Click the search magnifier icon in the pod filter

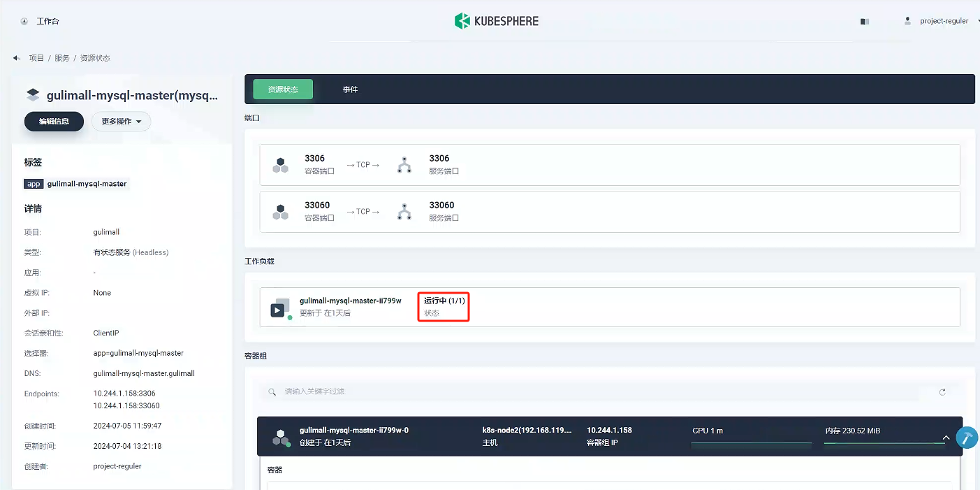(x=272, y=392)
